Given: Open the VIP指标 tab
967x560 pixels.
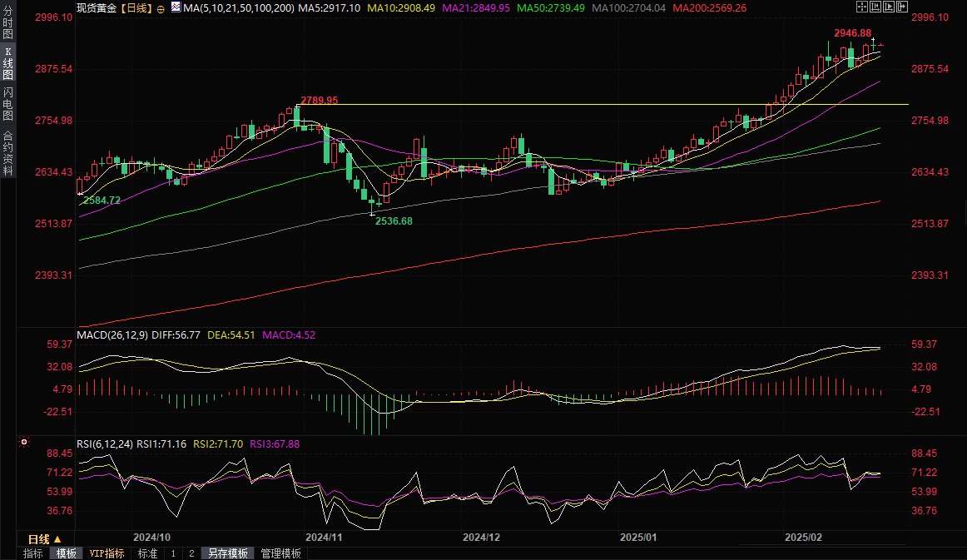Looking at the screenshot, I should point(107,553).
